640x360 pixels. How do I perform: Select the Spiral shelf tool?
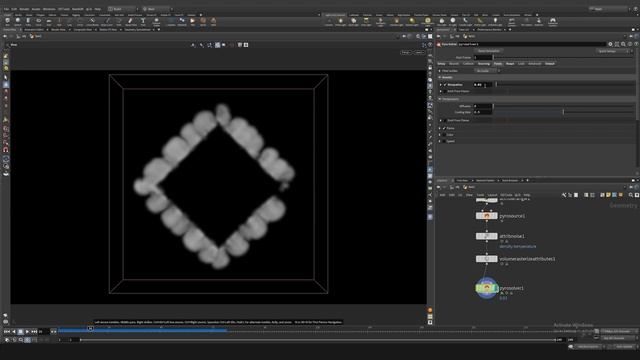pyautogui.click(x=203, y=21)
